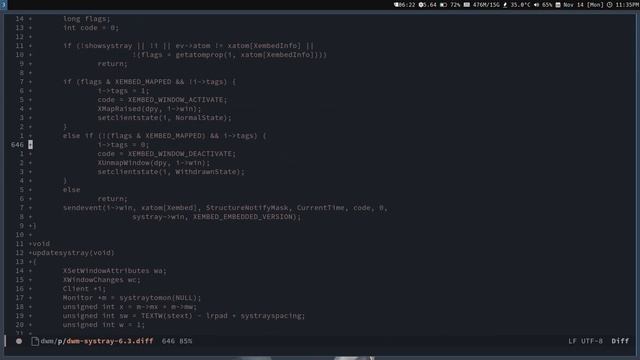The width and height of the screenshot is (640, 360).
Task: Click the line 'i->tags = 1;'
Action: pyautogui.click(x=123, y=91)
